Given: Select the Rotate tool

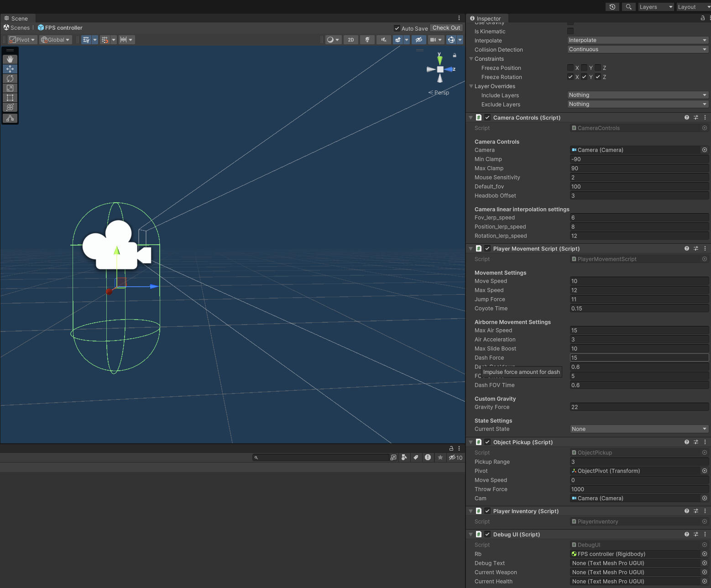Looking at the screenshot, I should pos(10,79).
